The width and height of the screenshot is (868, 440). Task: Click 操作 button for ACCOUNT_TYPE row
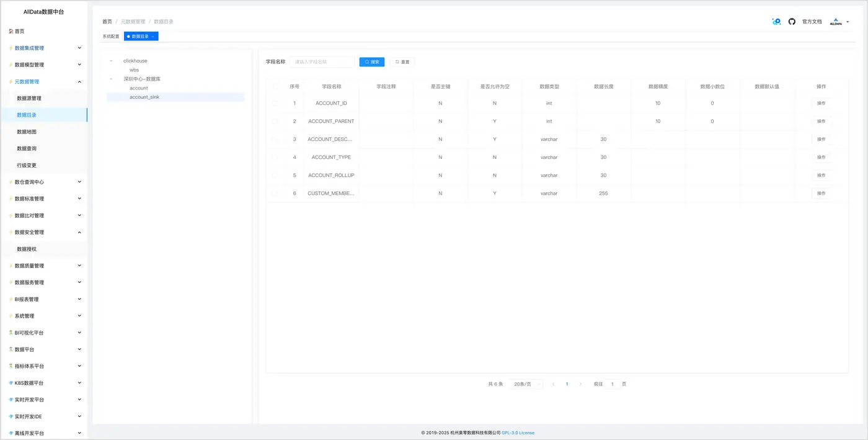coord(821,157)
